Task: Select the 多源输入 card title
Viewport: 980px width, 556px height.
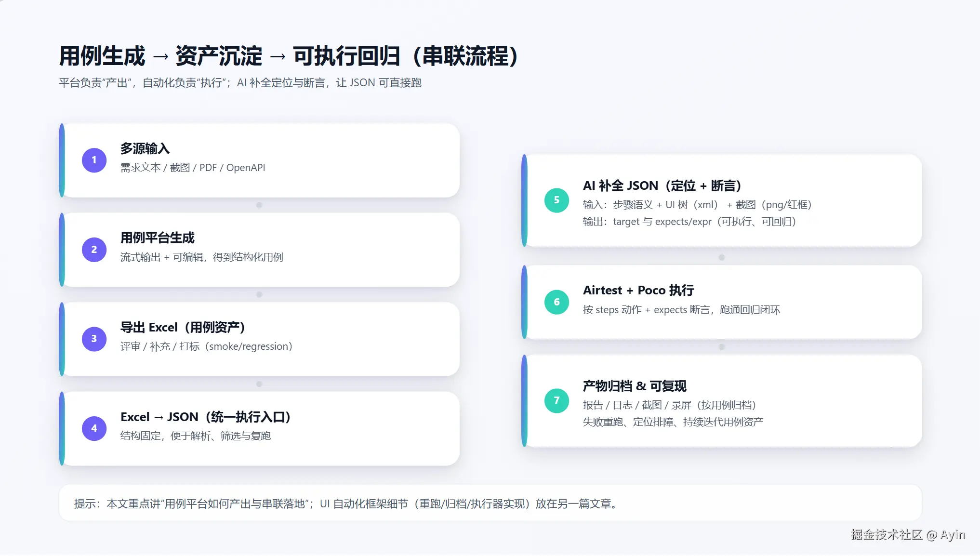Action: [x=145, y=148]
